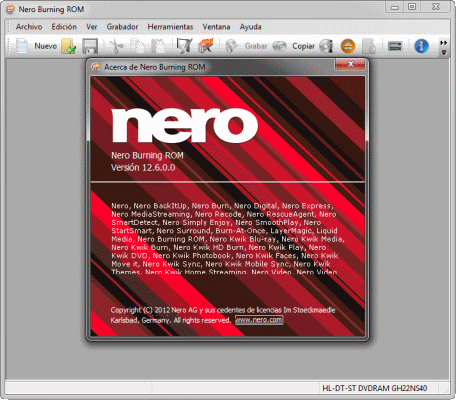Click the Nero Burning ROM product name text
This screenshot has height=400, width=456.
[x=147, y=156]
